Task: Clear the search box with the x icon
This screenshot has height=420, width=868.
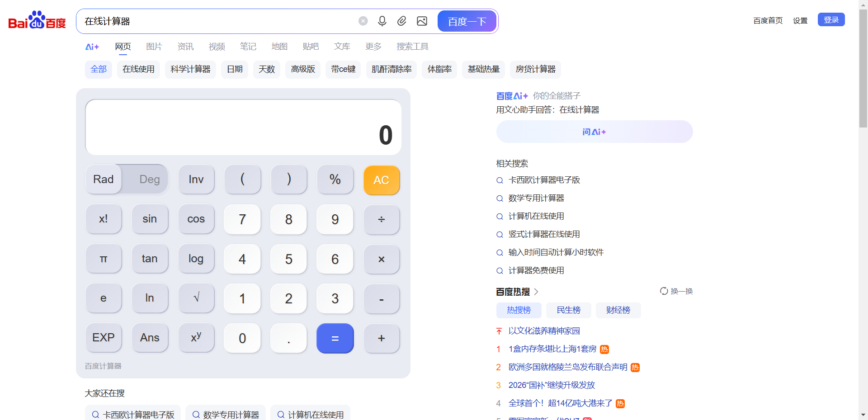Action: pos(363,21)
